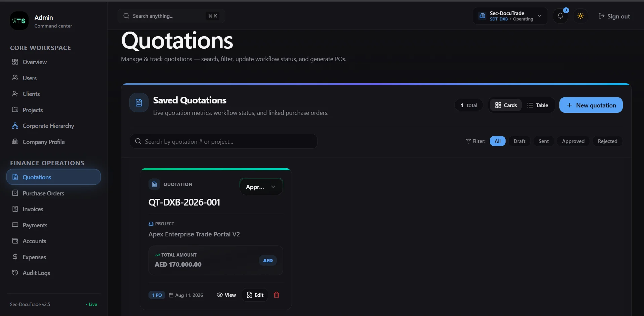Select the Approved filter chip
644x316 pixels.
coord(573,141)
